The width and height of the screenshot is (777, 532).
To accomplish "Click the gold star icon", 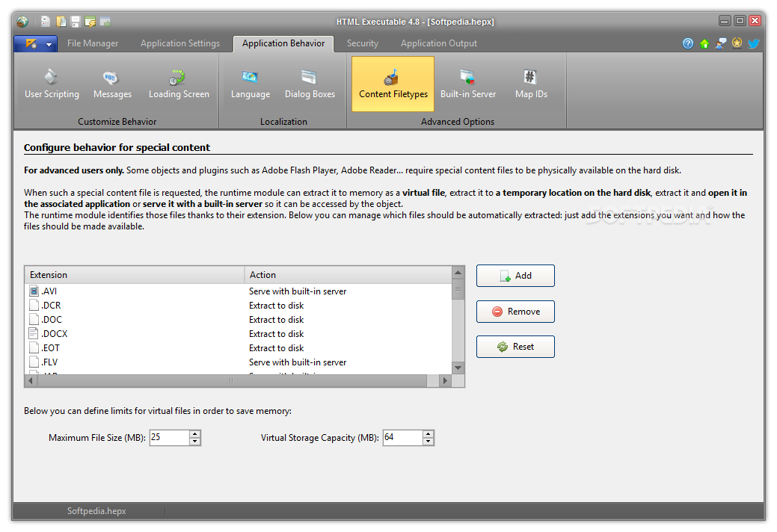I will 737,43.
